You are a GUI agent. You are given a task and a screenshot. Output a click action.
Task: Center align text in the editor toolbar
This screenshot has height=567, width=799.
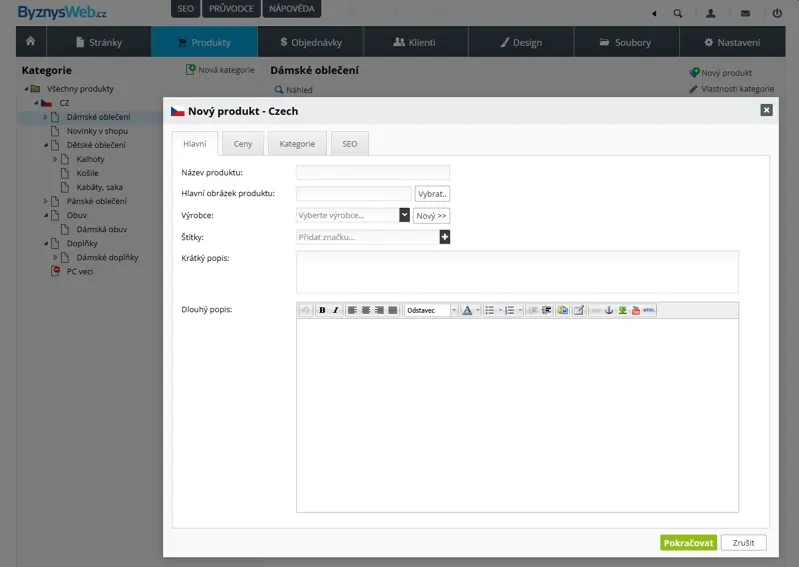[366, 310]
